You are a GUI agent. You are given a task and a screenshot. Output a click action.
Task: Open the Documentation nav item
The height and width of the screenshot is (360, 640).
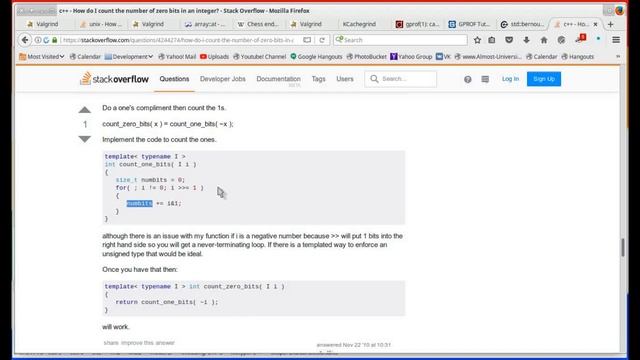[x=278, y=79]
